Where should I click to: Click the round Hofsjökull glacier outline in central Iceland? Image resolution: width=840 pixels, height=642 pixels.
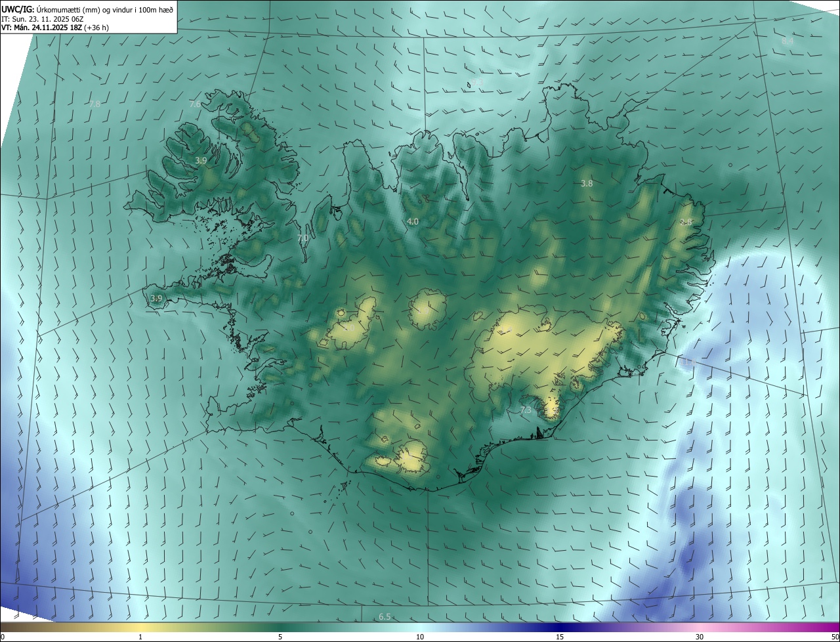click(428, 309)
